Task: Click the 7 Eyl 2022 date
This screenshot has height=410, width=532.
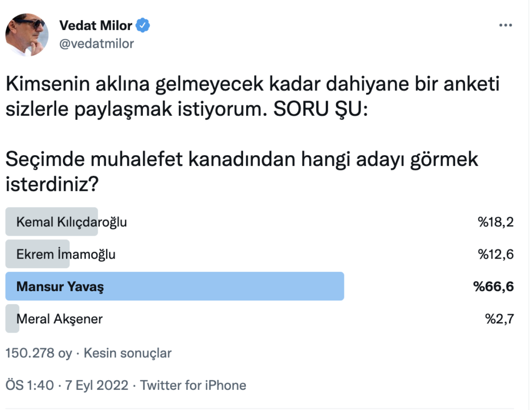Action: [97, 386]
